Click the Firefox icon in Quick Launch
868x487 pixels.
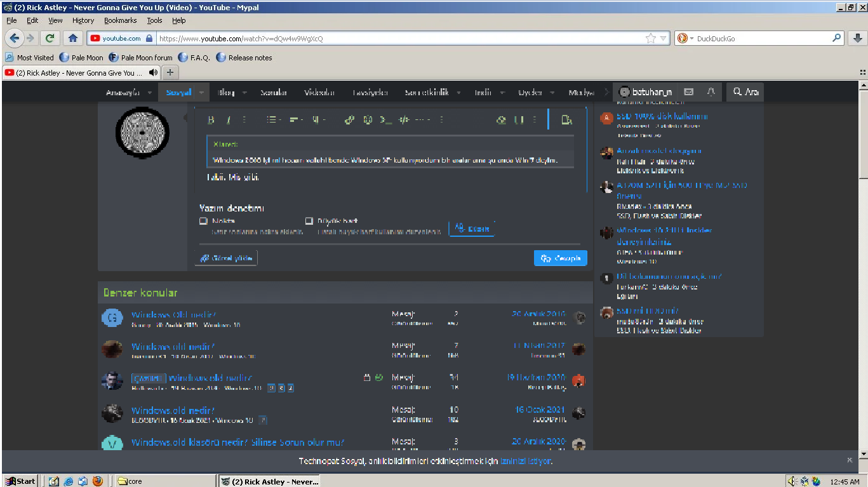point(97,481)
